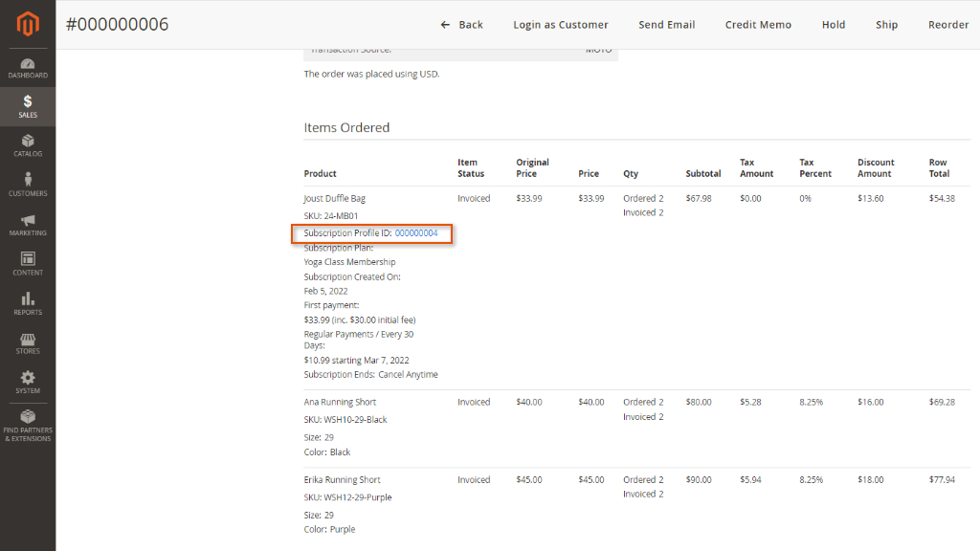This screenshot has height=551, width=980.
Task: Open the Sales sidebar menu
Action: coord(28,106)
